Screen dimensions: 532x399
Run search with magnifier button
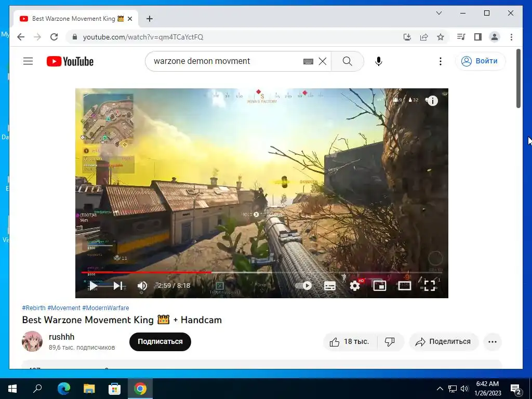click(x=348, y=61)
